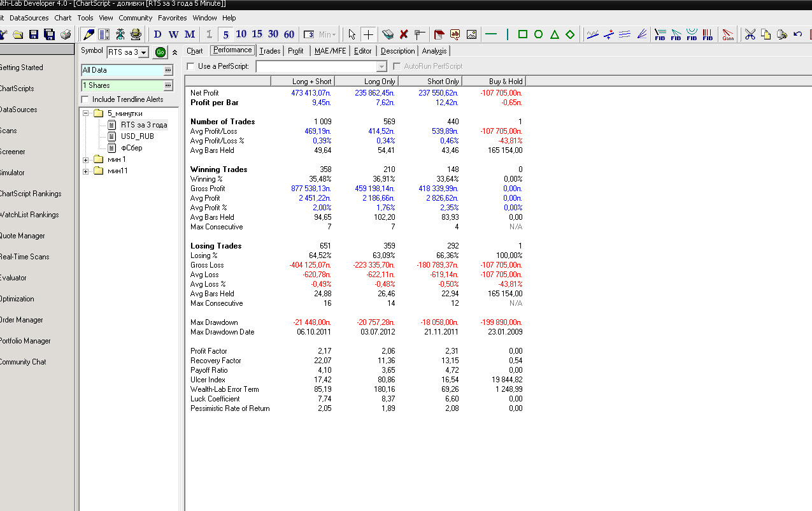Click the undo arrow icon

pyautogui.click(x=798, y=34)
